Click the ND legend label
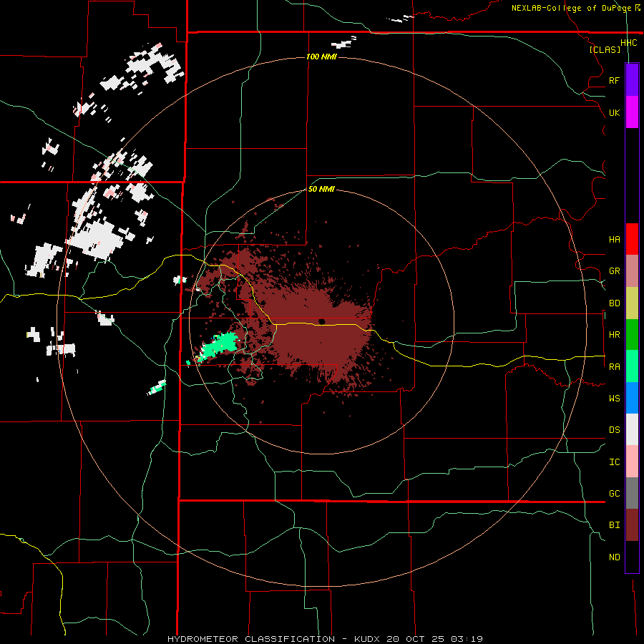 (x=614, y=557)
